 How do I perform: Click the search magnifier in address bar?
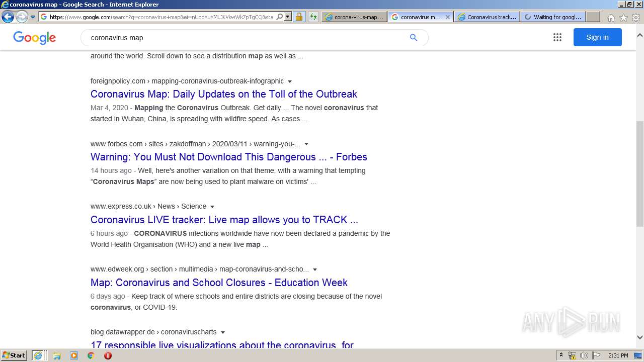tap(280, 17)
